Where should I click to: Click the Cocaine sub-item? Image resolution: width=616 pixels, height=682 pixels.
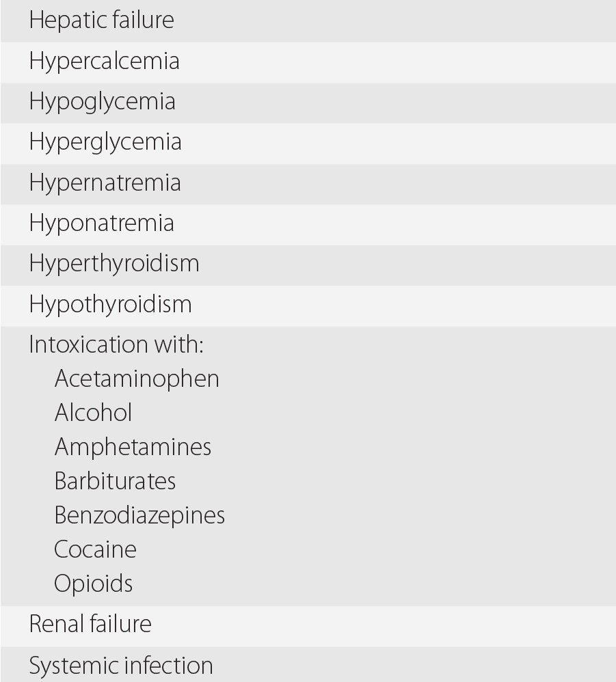[x=95, y=549]
